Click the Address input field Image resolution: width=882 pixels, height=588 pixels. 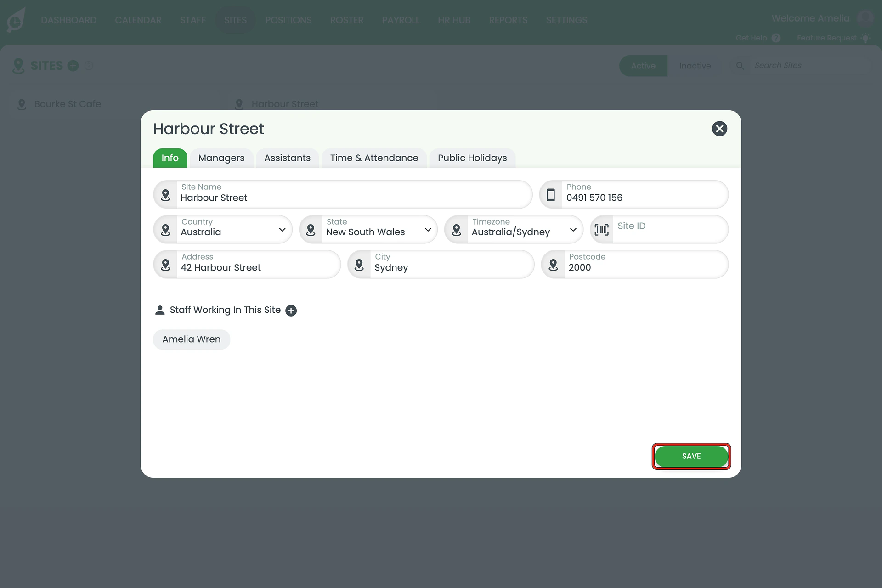pyautogui.click(x=247, y=264)
